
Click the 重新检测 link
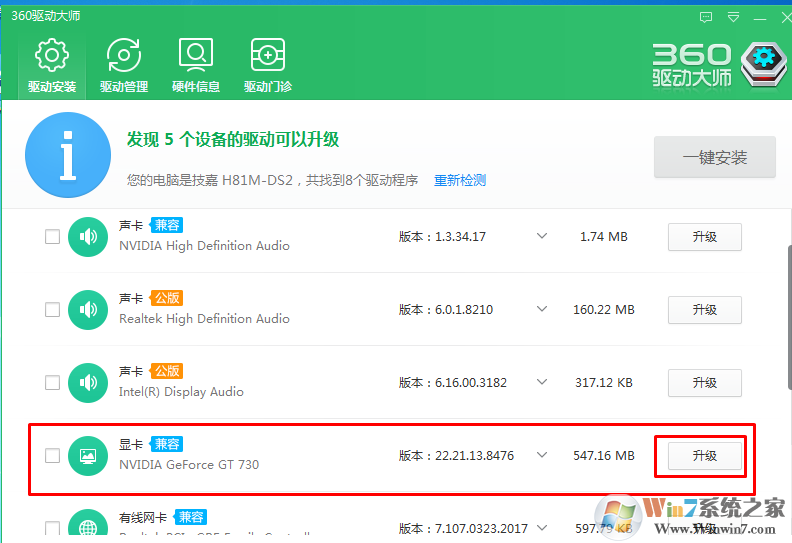coord(459,181)
